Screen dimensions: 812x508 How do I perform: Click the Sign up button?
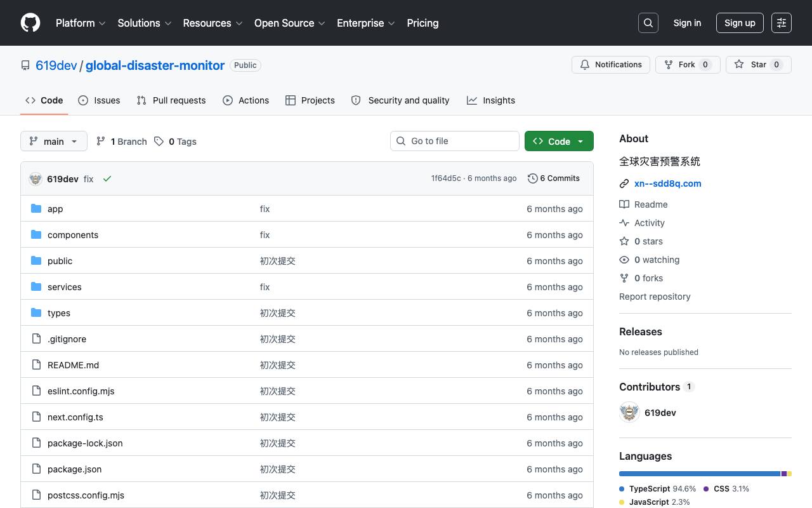(x=740, y=23)
